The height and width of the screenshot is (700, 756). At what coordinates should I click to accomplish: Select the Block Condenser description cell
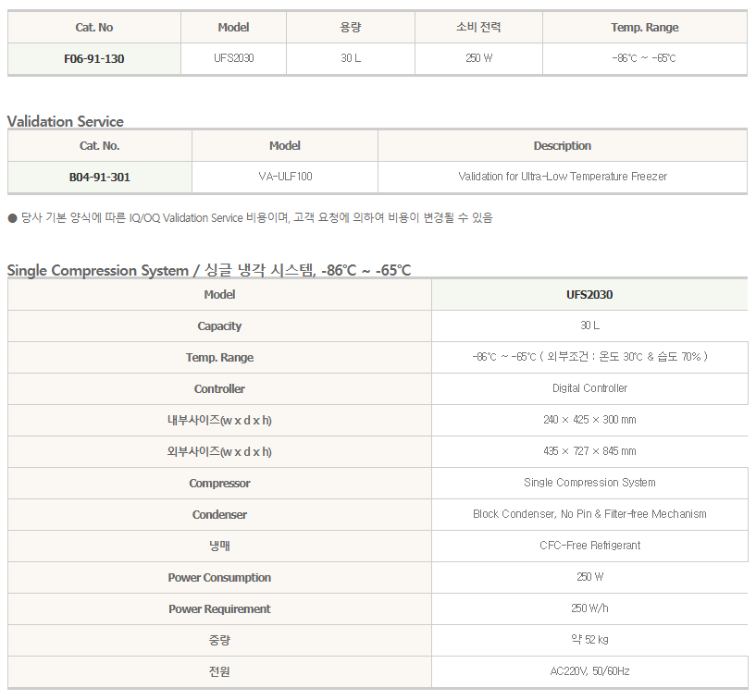tap(589, 514)
